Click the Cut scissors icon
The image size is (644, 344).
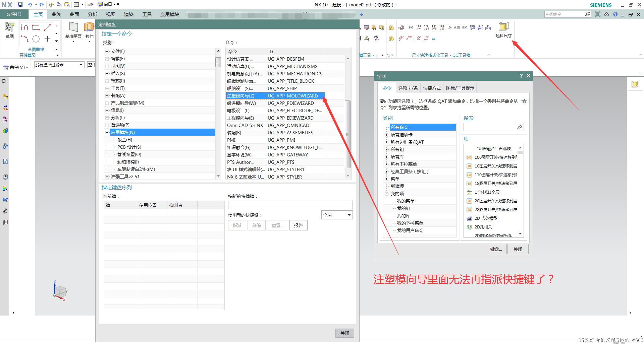[51, 5]
